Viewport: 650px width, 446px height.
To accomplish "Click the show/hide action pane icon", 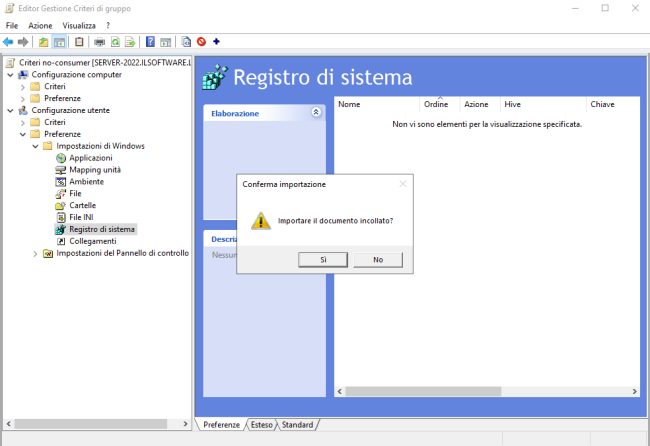I will click(165, 42).
